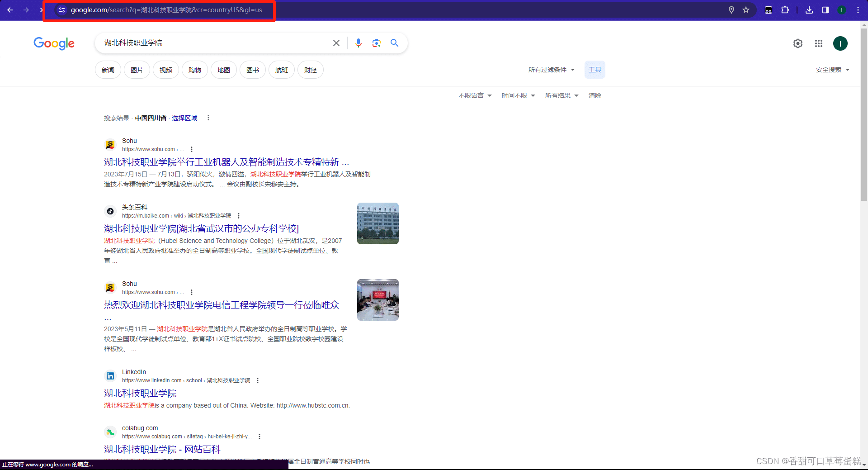This screenshot has width=868, height=470.
Task: Click the browser address bar URL
Action: [x=166, y=10]
